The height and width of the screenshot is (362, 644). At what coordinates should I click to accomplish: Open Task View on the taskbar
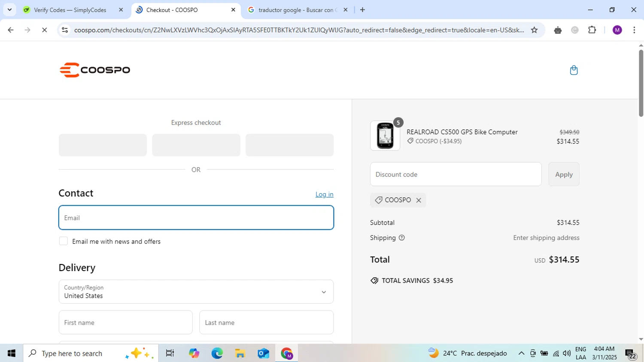coord(170,353)
